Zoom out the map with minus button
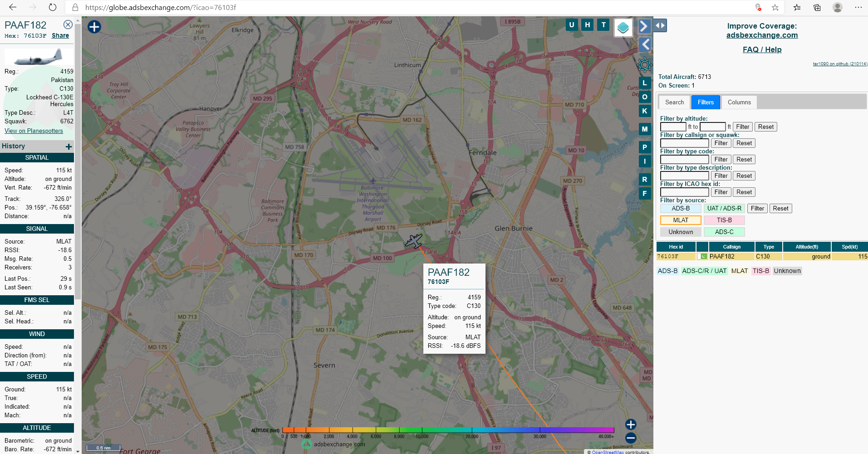This screenshot has height=454, width=868. click(631, 438)
